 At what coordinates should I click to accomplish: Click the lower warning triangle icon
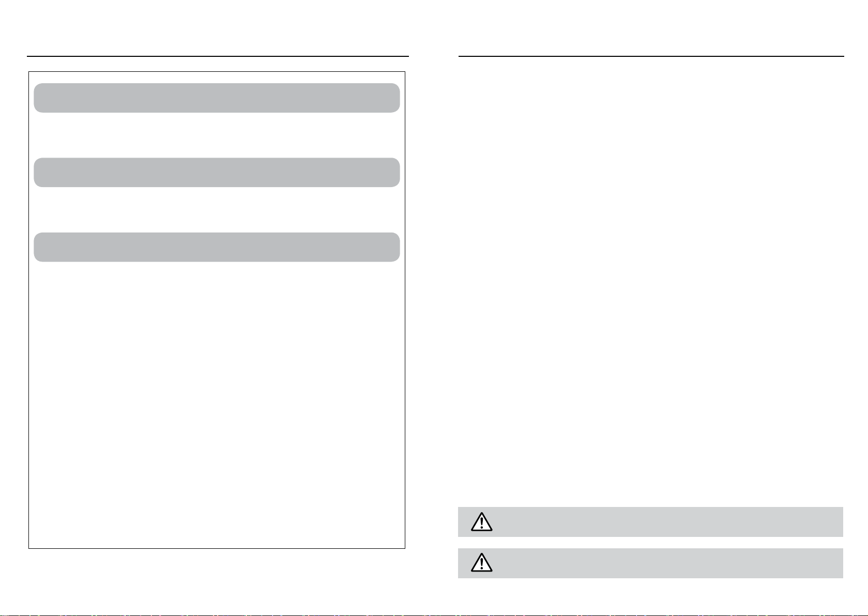tap(481, 563)
